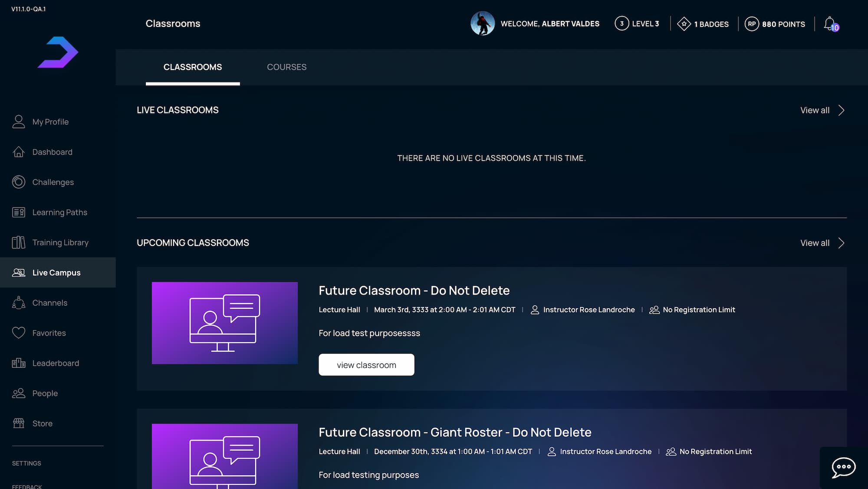Screen dimensions: 868x489
Task: Click the Training Library books icon
Action: click(x=18, y=242)
